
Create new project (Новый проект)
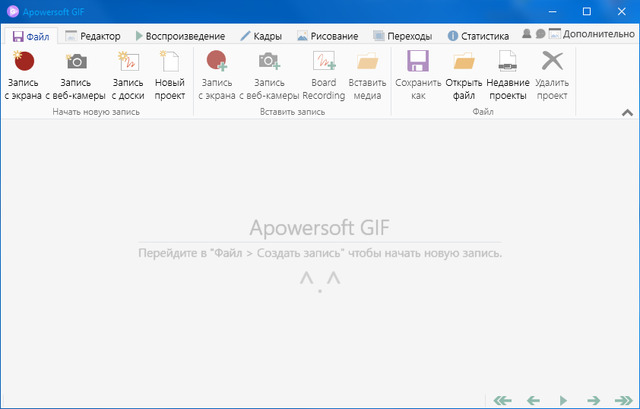(x=170, y=76)
